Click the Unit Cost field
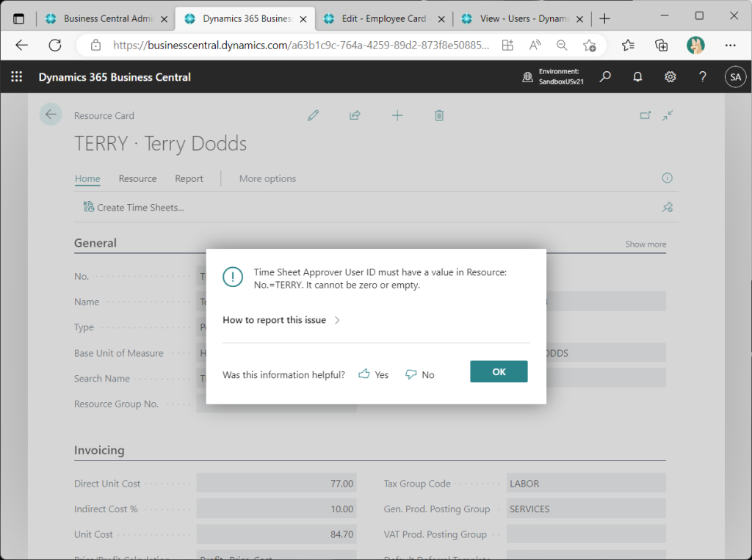The image size is (752, 560). tap(276, 534)
